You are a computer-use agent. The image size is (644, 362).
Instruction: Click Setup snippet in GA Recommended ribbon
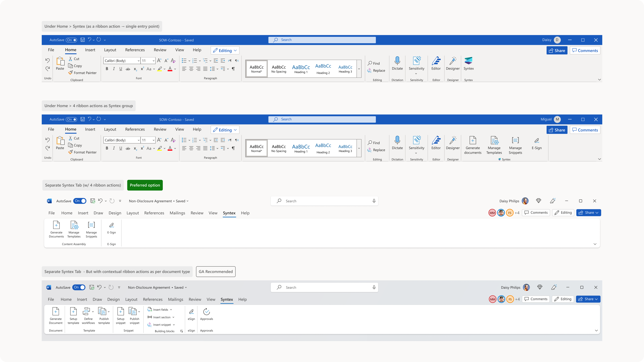tap(121, 316)
